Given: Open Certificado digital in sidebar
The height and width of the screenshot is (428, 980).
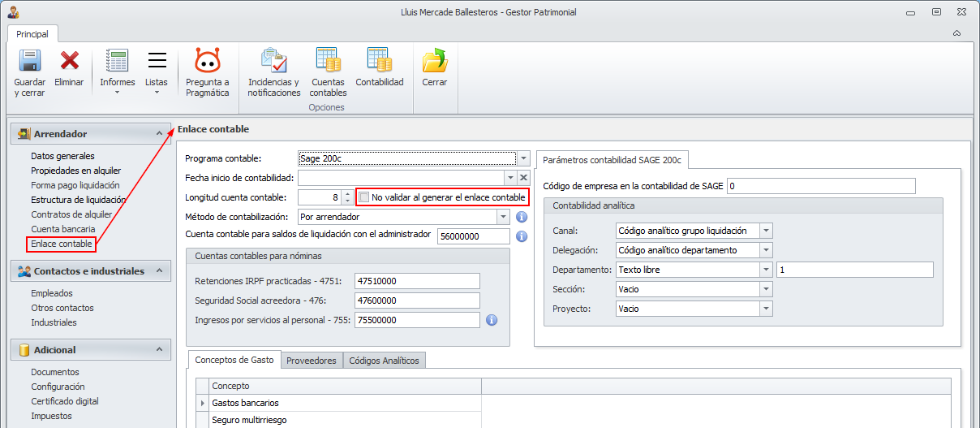Looking at the screenshot, I should pos(65,401).
